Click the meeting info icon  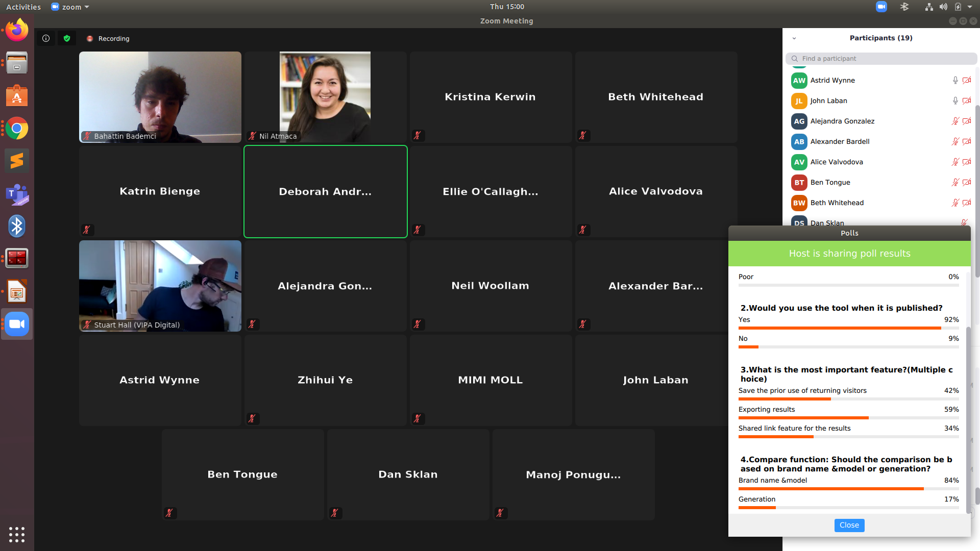click(x=46, y=38)
